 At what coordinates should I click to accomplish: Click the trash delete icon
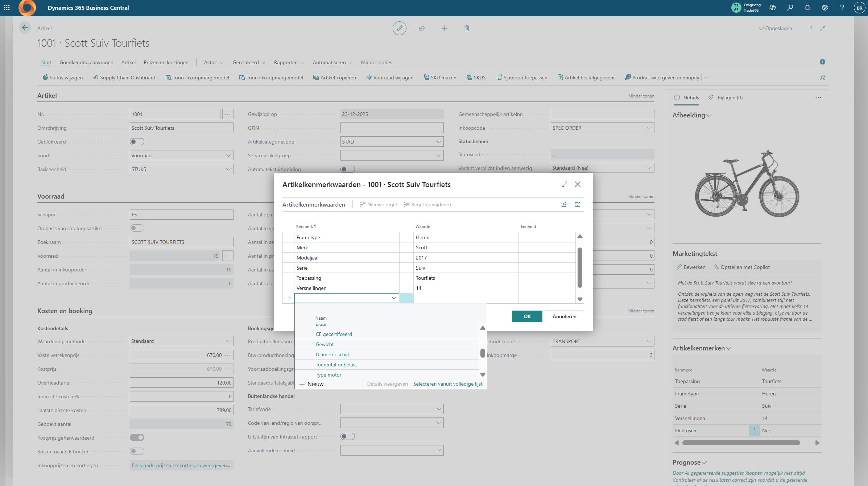click(467, 28)
